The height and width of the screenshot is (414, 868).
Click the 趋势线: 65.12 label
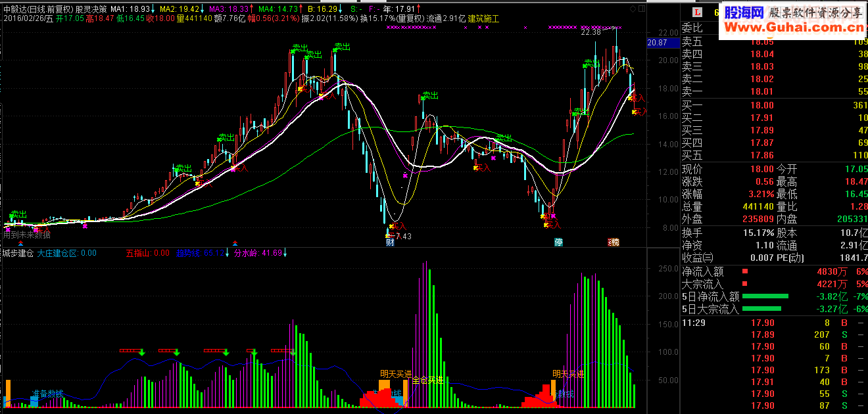[200, 252]
